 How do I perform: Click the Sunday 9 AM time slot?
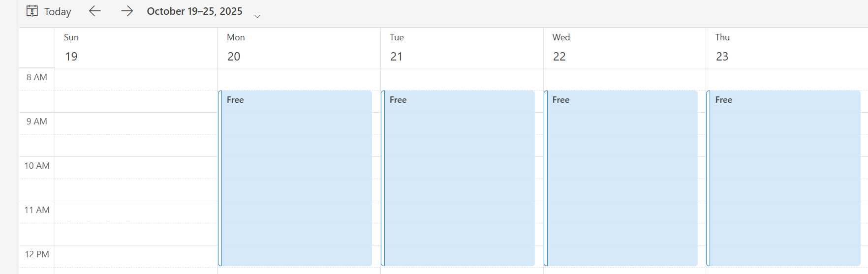click(136, 123)
